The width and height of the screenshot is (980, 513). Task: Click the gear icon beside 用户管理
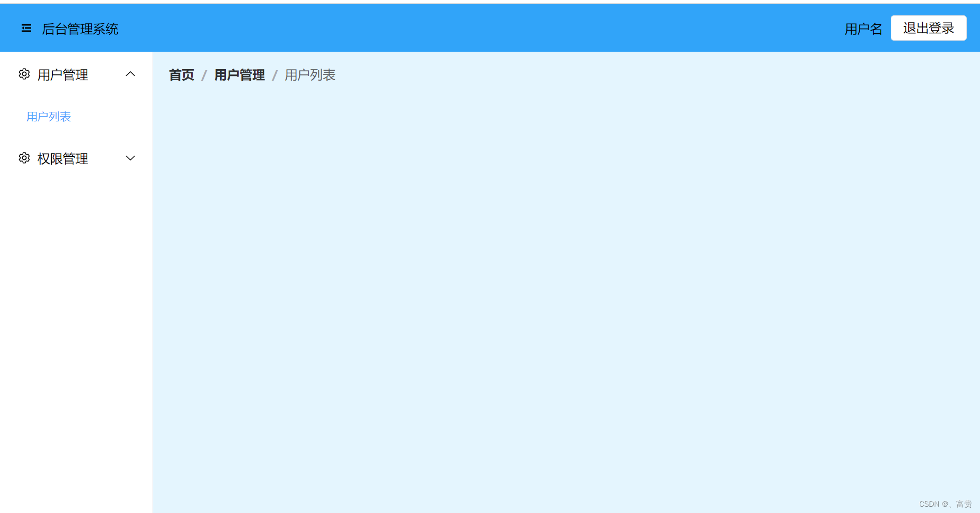(x=24, y=74)
